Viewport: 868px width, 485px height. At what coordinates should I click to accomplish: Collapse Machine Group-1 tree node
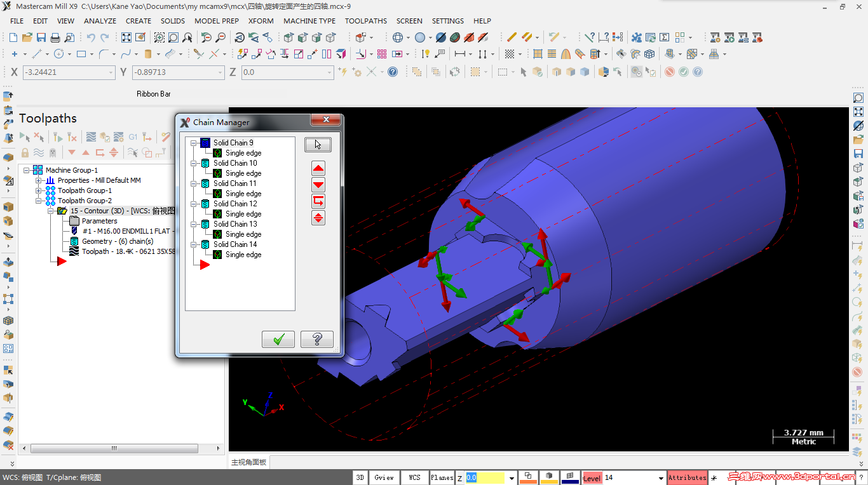point(26,170)
